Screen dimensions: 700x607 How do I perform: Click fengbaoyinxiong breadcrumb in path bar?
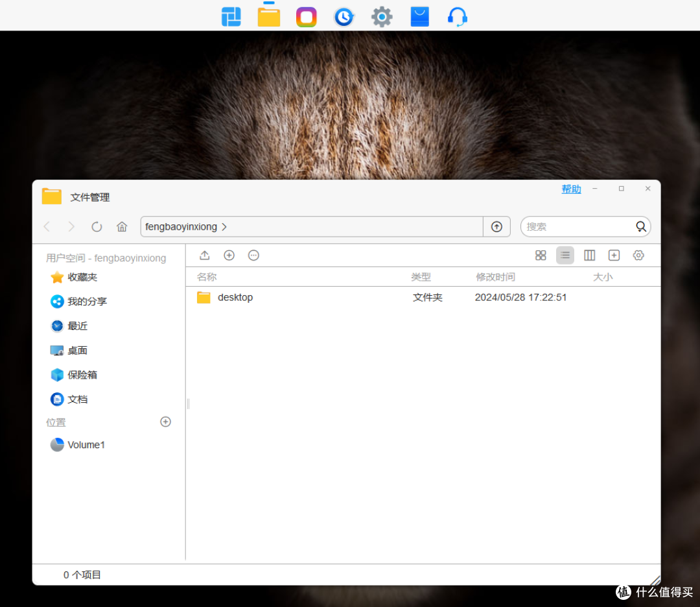click(181, 226)
